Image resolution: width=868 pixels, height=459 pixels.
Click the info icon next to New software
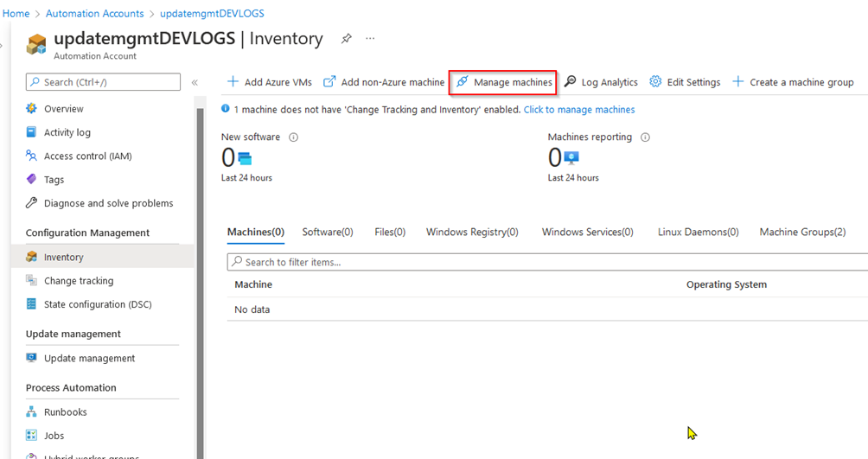(293, 137)
